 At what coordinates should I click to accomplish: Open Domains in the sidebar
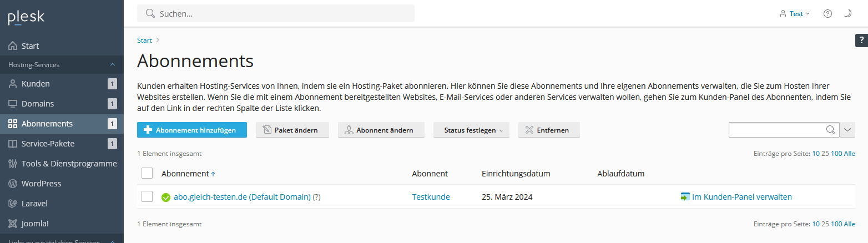[38, 104]
